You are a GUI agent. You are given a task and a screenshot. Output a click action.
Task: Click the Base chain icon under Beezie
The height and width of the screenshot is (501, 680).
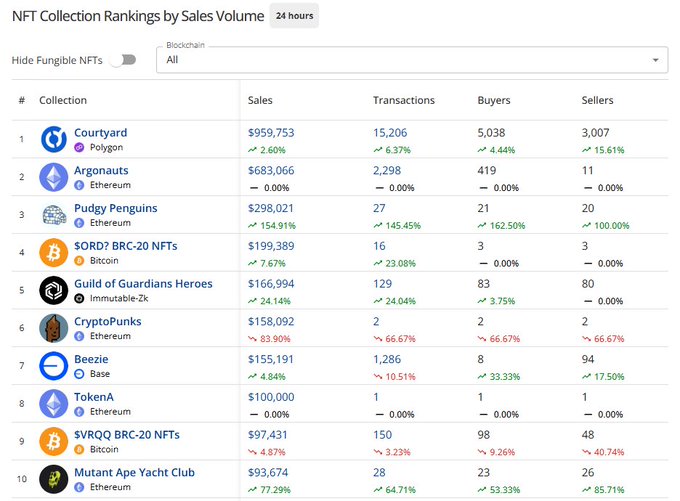pos(79,374)
